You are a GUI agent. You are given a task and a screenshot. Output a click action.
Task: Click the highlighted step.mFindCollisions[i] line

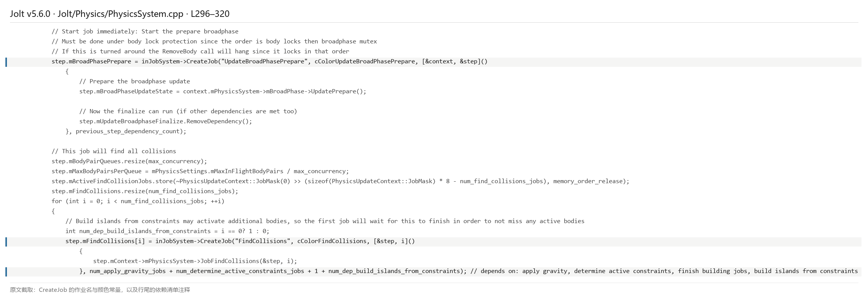[x=434, y=241]
